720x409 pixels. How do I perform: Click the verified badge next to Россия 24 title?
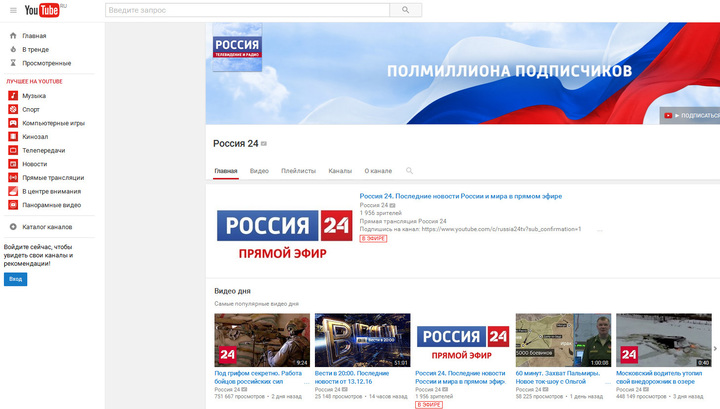(x=264, y=144)
